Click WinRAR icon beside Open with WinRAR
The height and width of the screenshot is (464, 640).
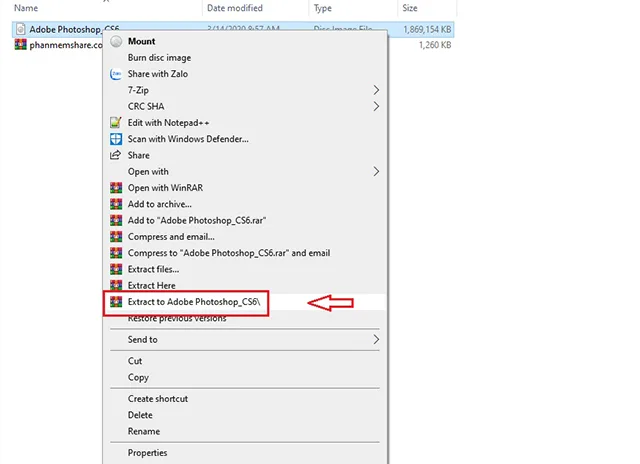pyautogui.click(x=116, y=188)
